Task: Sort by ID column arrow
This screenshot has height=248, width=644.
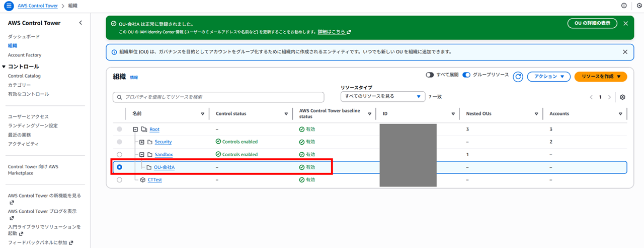Action: 453,114
